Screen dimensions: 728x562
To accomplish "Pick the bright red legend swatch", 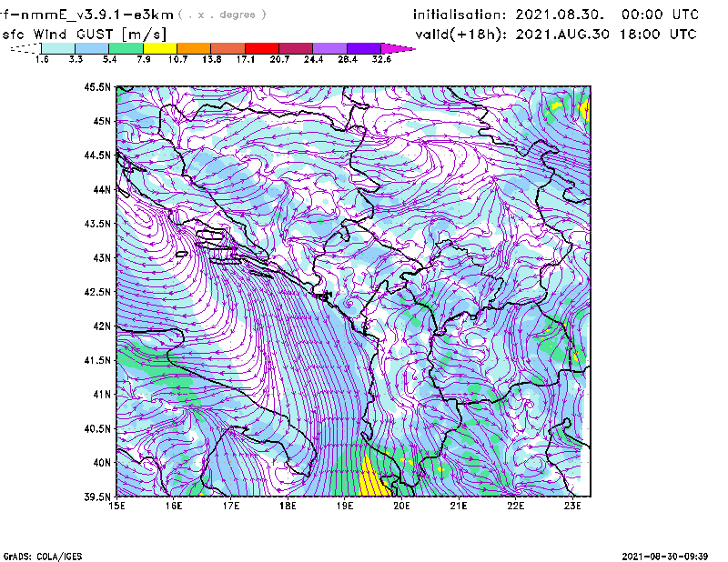I will coord(262,48).
